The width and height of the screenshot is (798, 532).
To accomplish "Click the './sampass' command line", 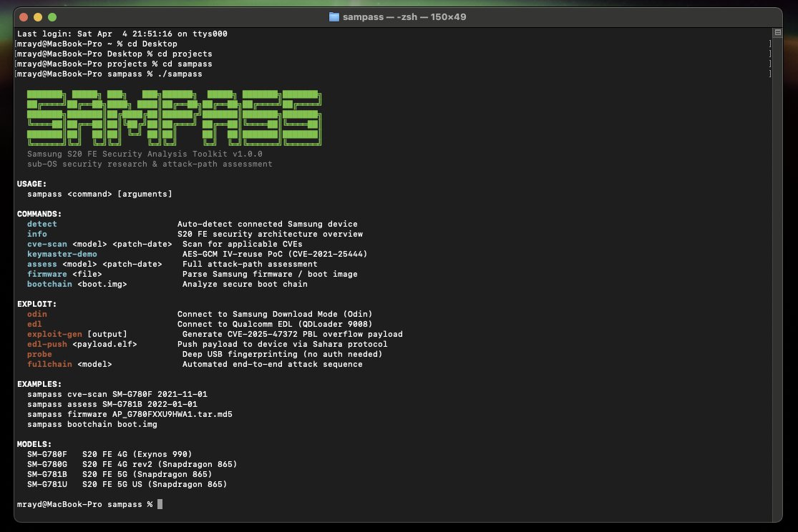I will click(110, 74).
